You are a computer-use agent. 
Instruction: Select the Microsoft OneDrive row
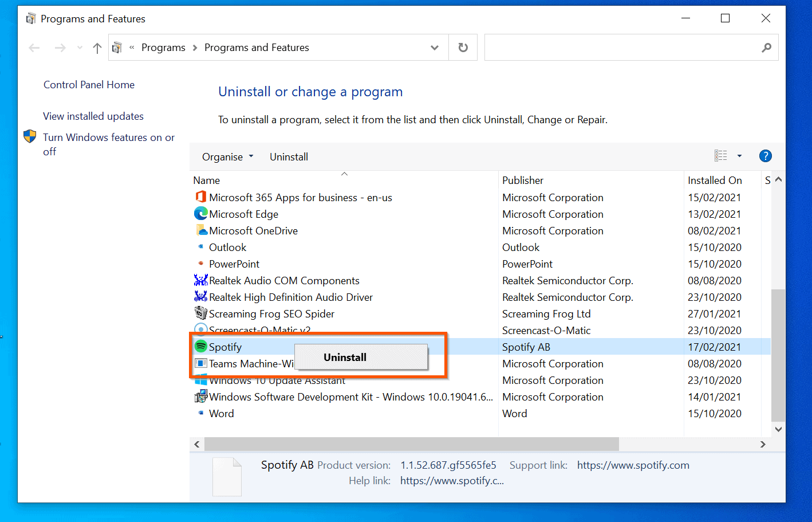(x=480, y=230)
